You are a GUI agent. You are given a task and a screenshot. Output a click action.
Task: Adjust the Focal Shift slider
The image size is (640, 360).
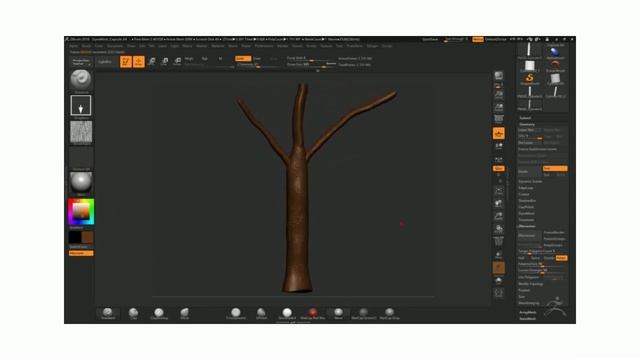311,59
